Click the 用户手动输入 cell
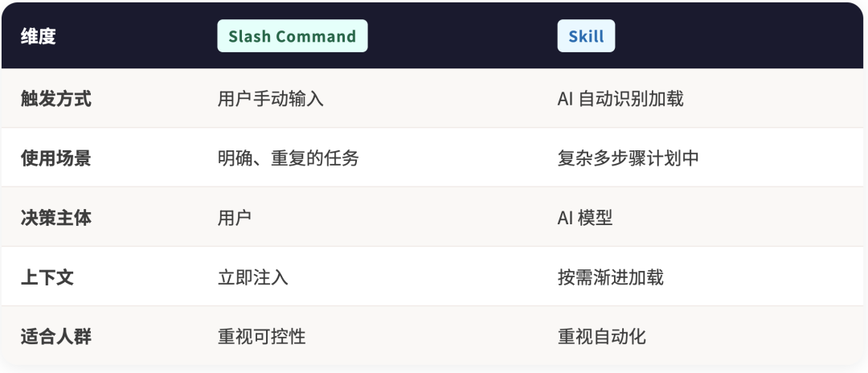 [x=271, y=99]
